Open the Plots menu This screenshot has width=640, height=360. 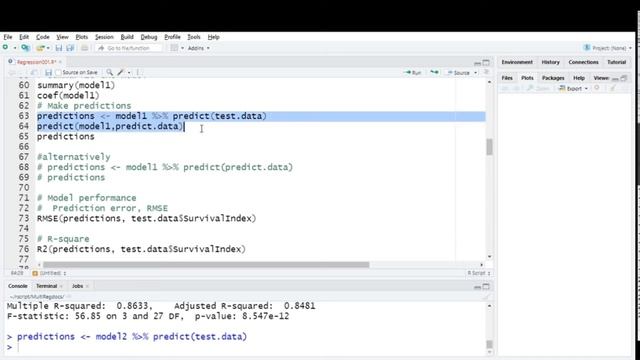coord(82,37)
